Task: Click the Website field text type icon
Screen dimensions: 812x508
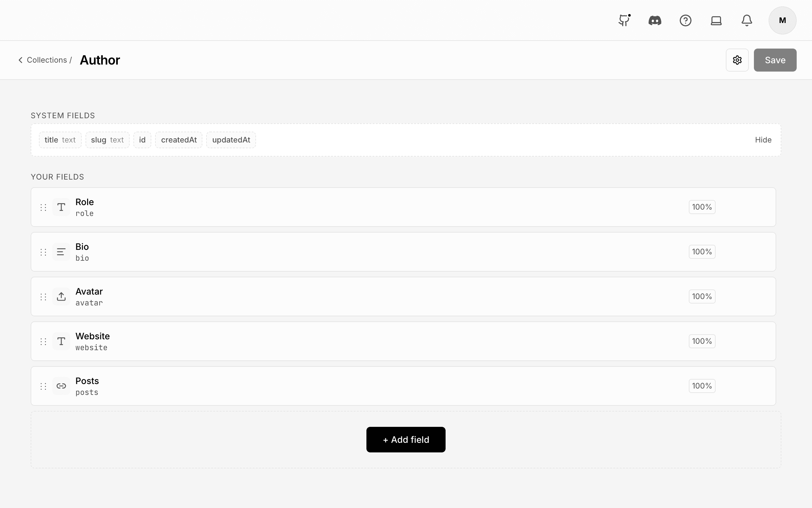Action: click(61, 341)
